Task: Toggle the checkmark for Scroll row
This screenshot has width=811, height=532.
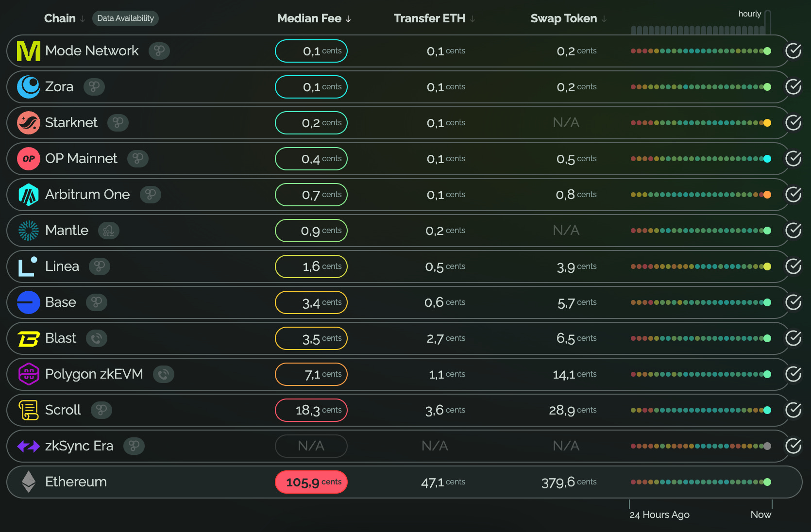Action: [794, 410]
